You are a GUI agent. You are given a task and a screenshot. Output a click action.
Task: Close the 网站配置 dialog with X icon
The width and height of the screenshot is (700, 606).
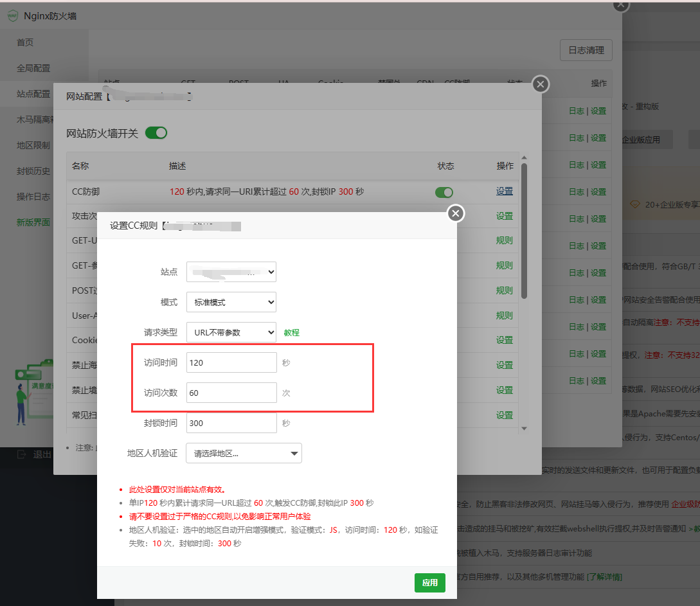(x=540, y=84)
